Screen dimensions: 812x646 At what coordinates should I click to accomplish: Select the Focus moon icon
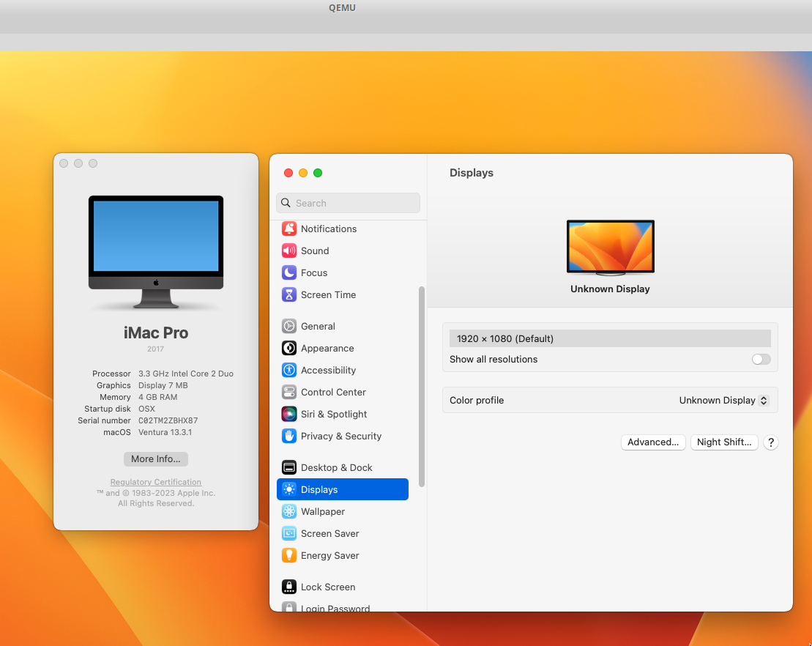(x=289, y=272)
